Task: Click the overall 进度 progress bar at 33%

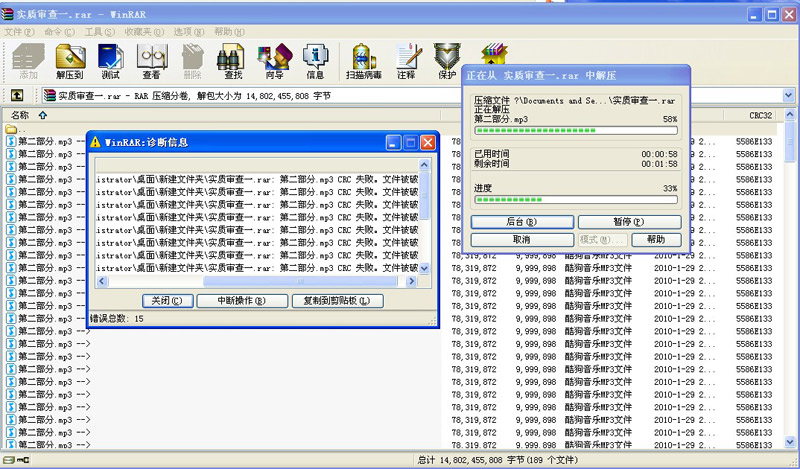Action: (576, 200)
